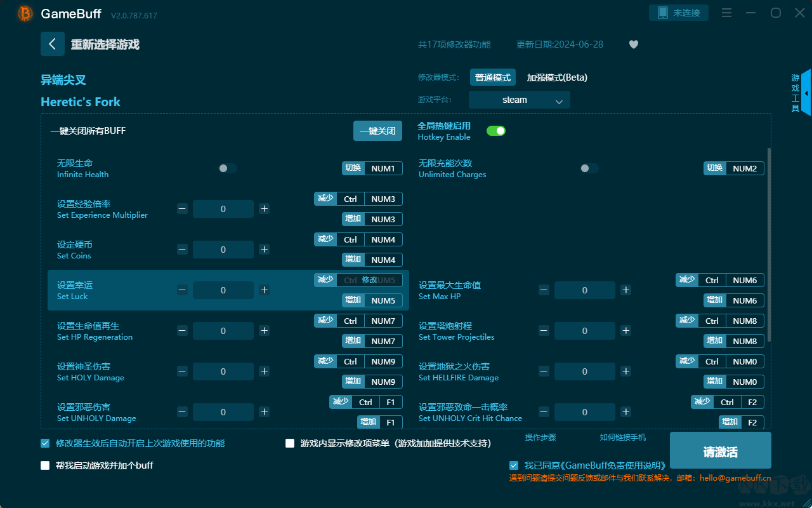The height and width of the screenshot is (508, 812).
Task: Expand the 游戏工具 side panel arrow
Action: [x=806, y=93]
